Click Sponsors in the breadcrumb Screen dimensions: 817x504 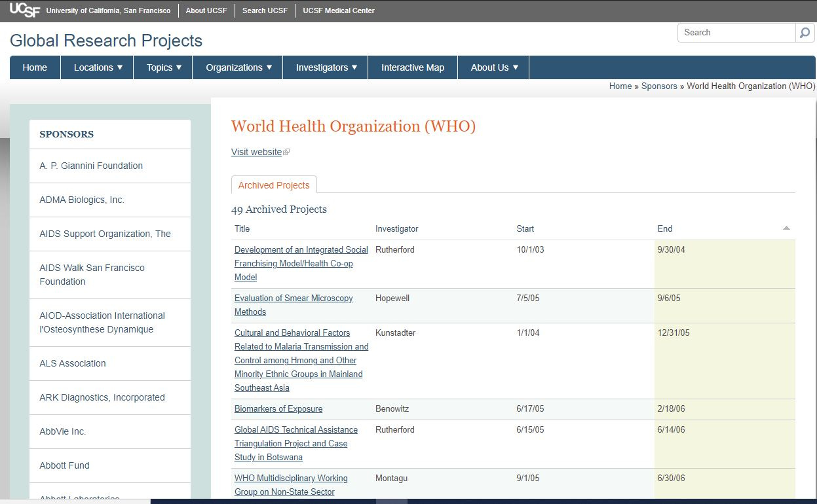[659, 86]
